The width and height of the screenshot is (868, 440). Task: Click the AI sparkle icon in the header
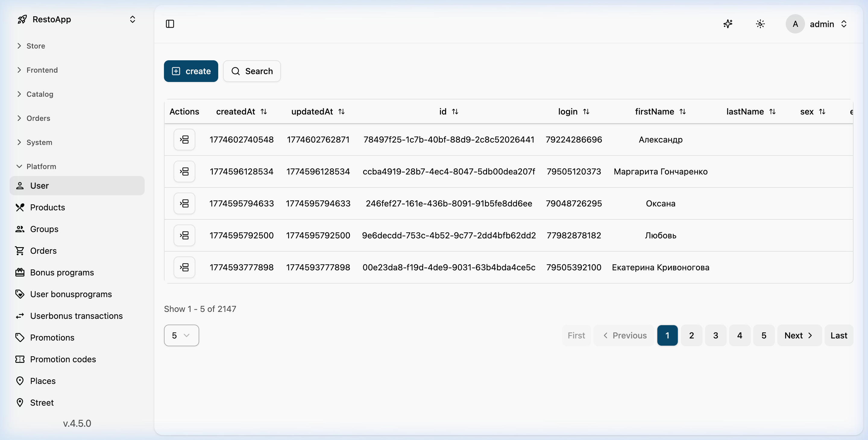[x=728, y=24]
